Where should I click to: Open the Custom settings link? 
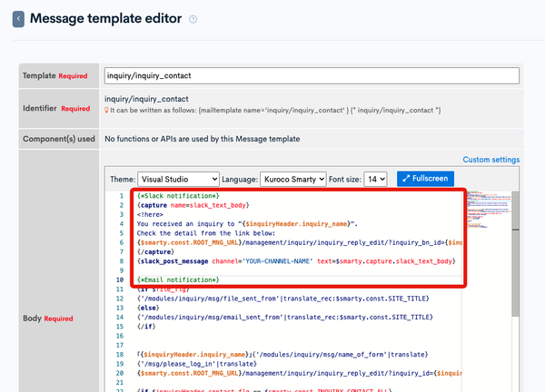coord(491,160)
